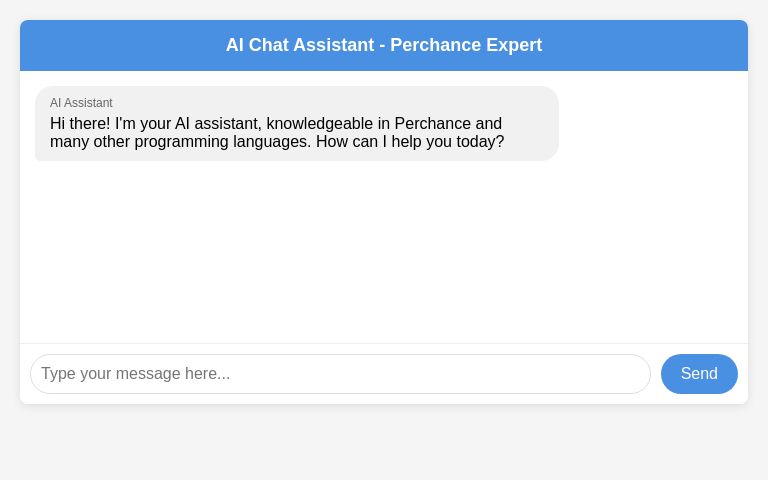Focus the message input field
The image size is (768, 480).
point(340,374)
